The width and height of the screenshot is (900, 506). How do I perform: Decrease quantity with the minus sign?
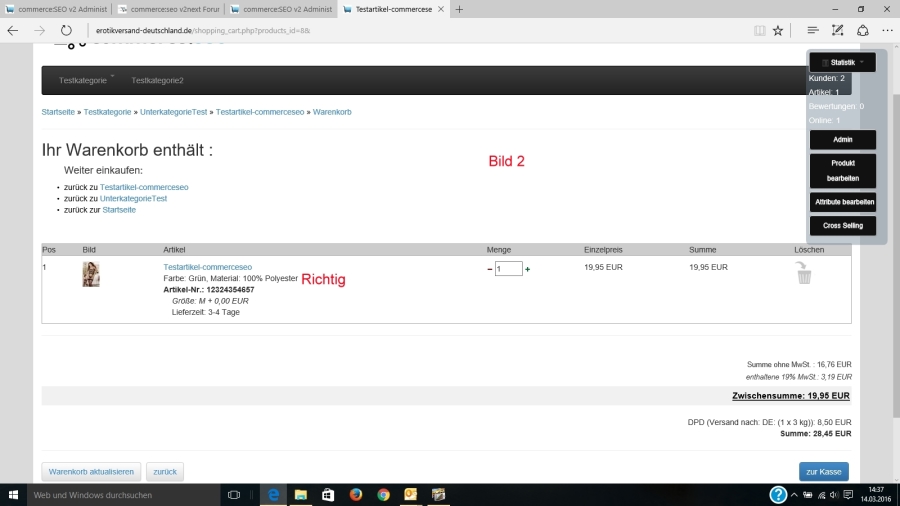489,269
